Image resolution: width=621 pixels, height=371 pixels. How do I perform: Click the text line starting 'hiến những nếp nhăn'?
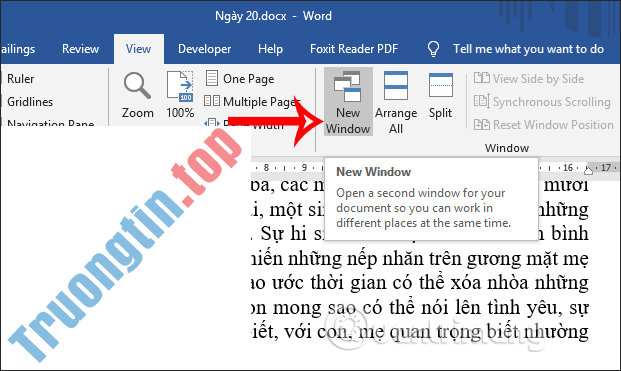coord(420,259)
